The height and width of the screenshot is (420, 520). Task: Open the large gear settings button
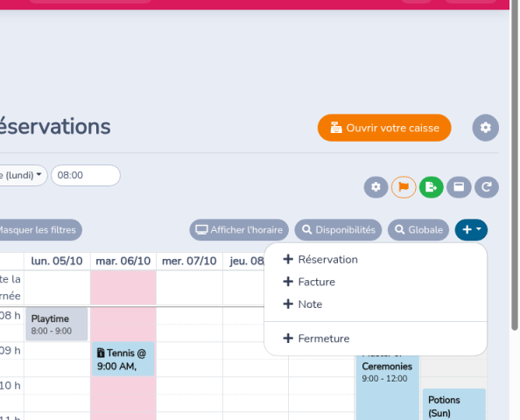(x=486, y=128)
